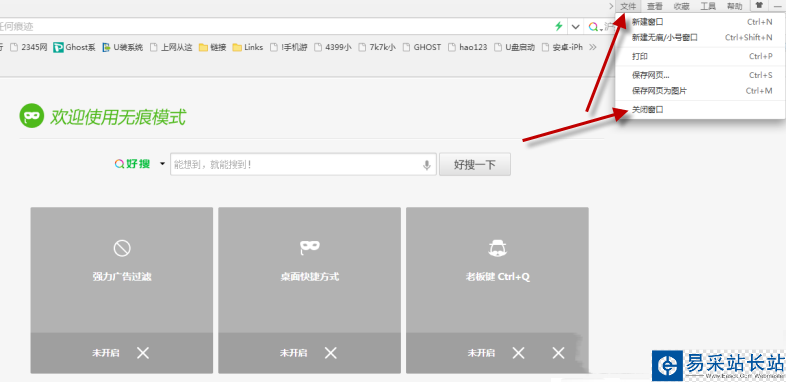Image resolution: width=786 pixels, height=382 pixels.
Task: Open the 上网从这 bookmark
Action: 170,48
